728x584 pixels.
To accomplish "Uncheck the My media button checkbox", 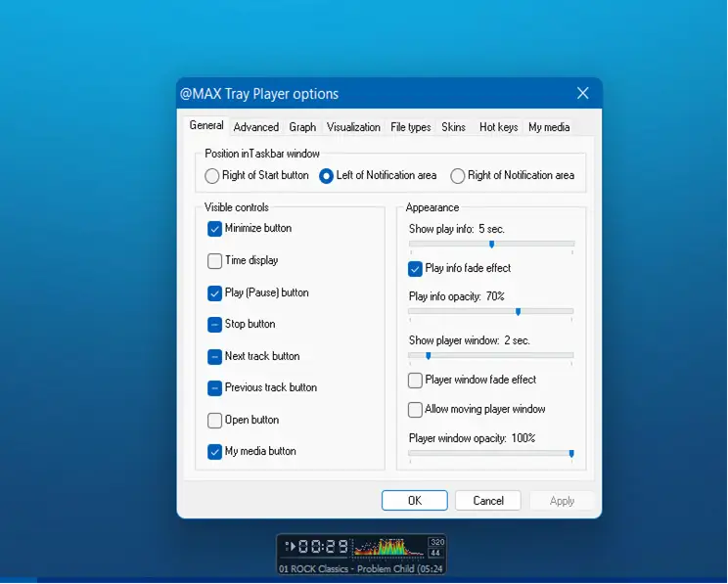I will click(214, 452).
